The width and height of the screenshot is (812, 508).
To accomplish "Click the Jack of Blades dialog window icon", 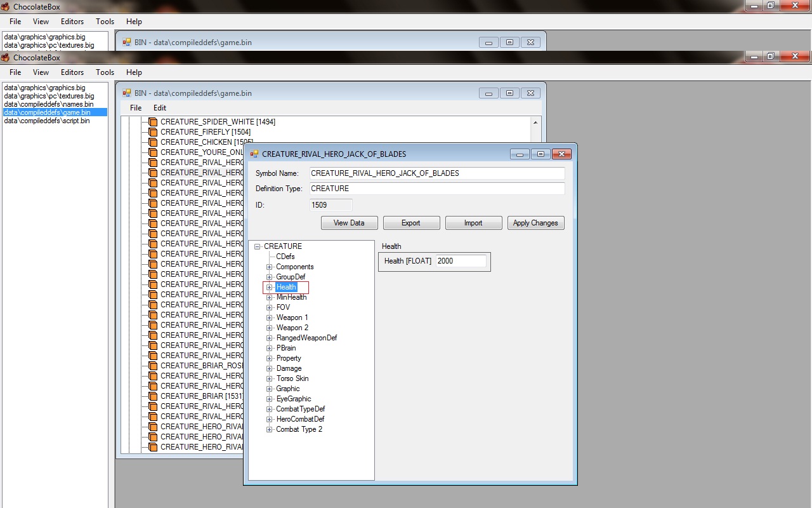I will coord(254,154).
